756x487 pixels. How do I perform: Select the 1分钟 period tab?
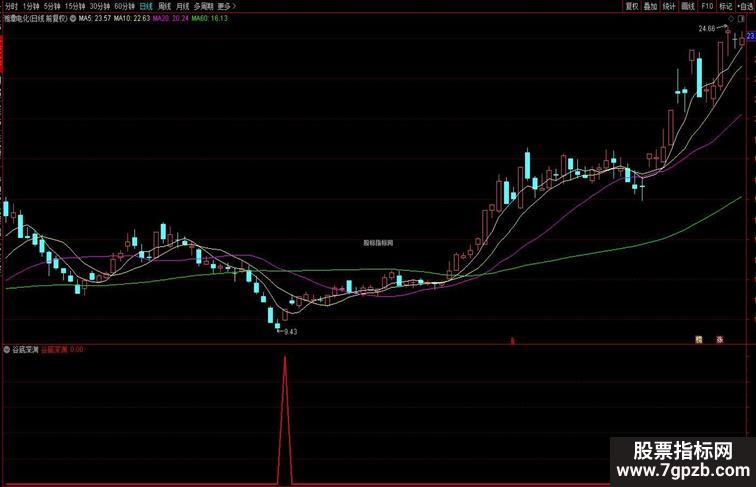pyautogui.click(x=31, y=6)
